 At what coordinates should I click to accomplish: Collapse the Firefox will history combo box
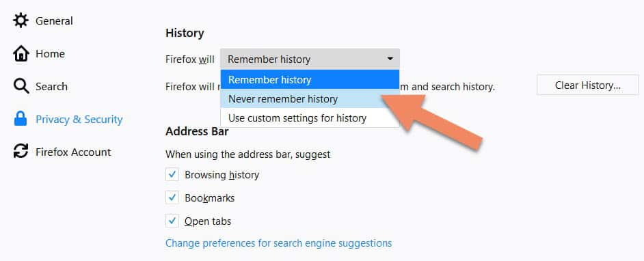pos(310,59)
